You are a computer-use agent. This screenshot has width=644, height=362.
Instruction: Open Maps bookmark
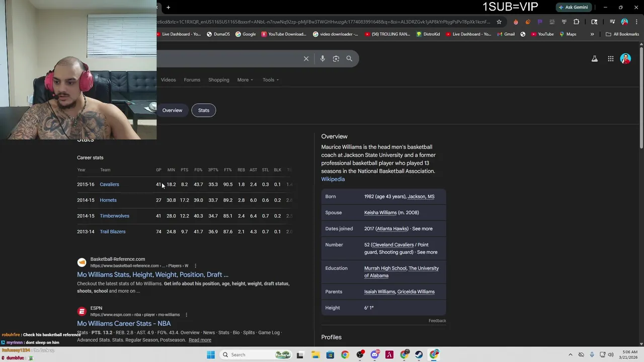coord(568,34)
